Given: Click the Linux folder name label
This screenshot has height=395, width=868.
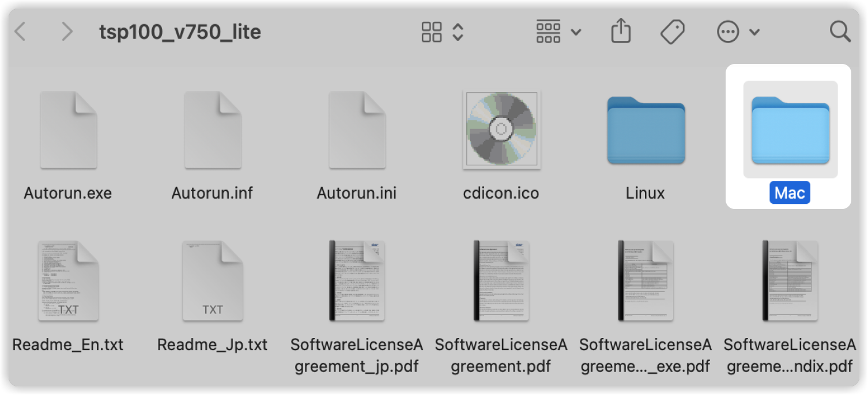Looking at the screenshot, I should (646, 193).
